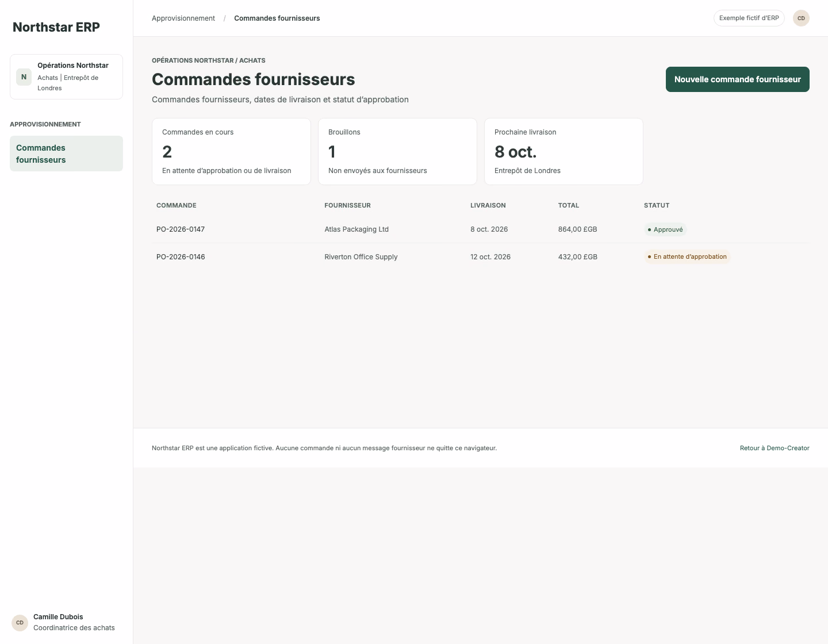The width and height of the screenshot is (828, 644).
Task: Follow the Retour à Demo-Creator link
Action: [x=775, y=448]
